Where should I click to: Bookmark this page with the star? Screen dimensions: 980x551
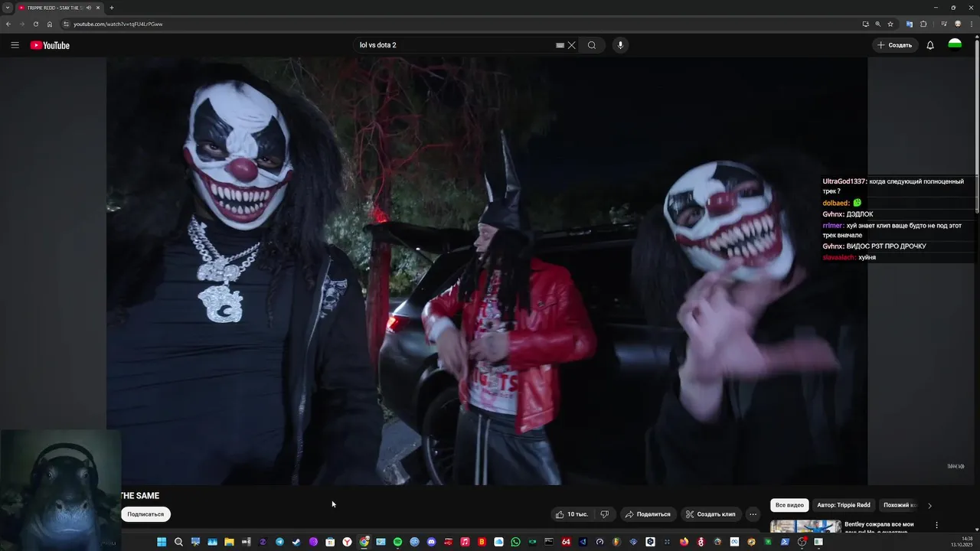[x=890, y=24]
